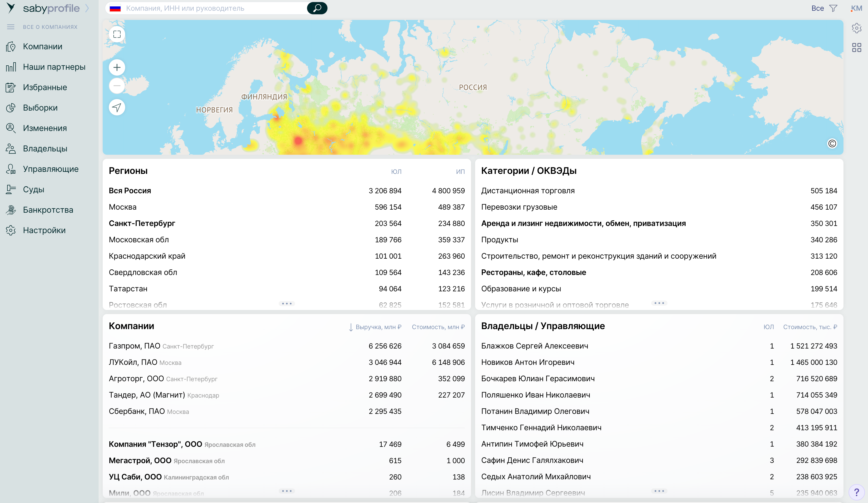This screenshot has height=503, width=868.
Task: Click the map copyright icon
Action: coord(832,143)
